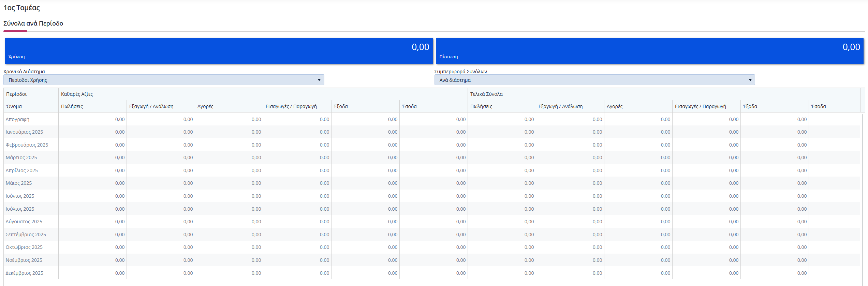Select the Ιούνιος 2025 row
868x286 pixels.
[x=432, y=196]
